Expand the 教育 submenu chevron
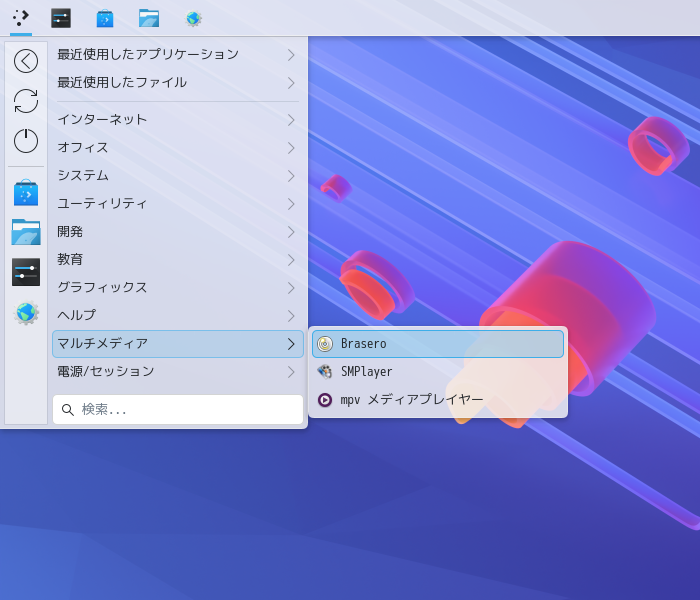The image size is (700, 600). coord(291,260)
